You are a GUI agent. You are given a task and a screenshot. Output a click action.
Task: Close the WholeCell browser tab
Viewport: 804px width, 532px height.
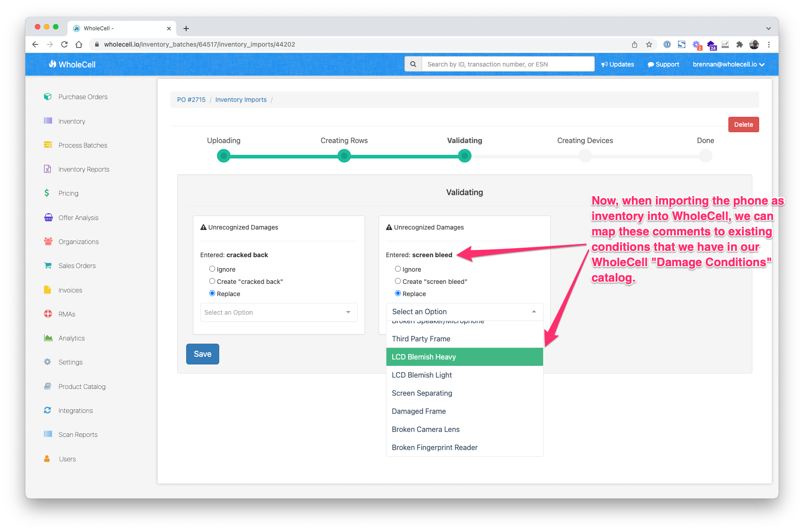(169, 29)
